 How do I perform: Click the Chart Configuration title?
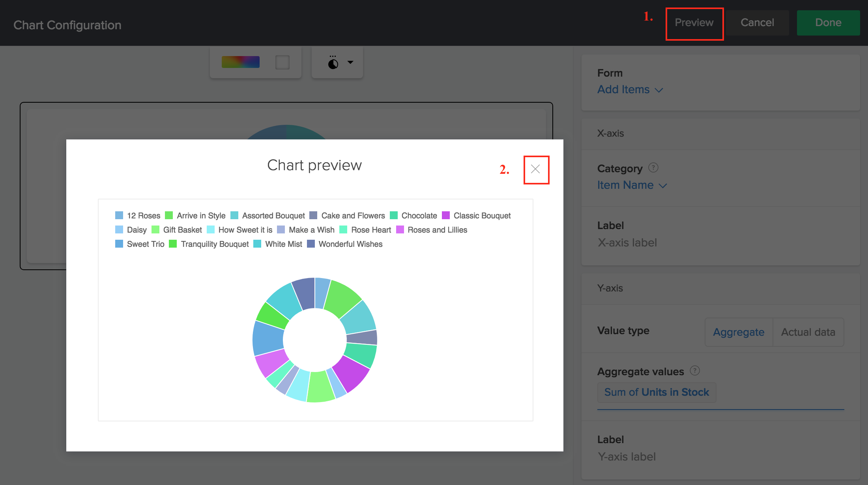click(67, 24)
